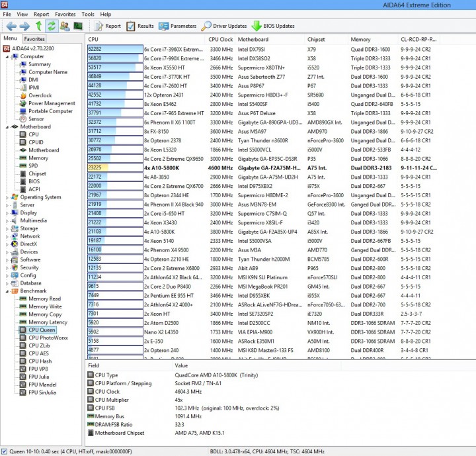This screenshot has height=456, width=476.
Task: Check for Driver Updates
Action: (224, 26)
